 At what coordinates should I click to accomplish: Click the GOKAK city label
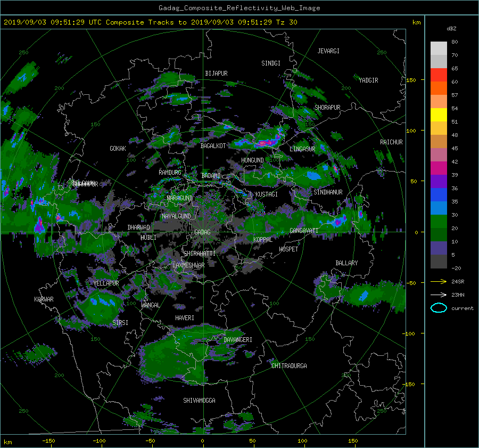[118, 149]
